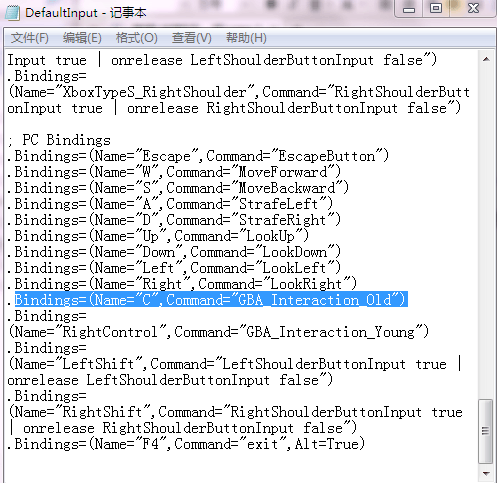Place cursor in the GBA_Interaction_Young text
This screenshot has width=497, height=483.
tap(330, 332)
